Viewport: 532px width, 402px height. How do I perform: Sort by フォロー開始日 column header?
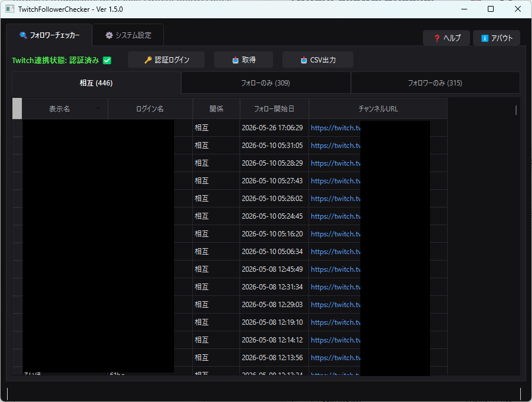pyautogui.click(x=274, y=109)
